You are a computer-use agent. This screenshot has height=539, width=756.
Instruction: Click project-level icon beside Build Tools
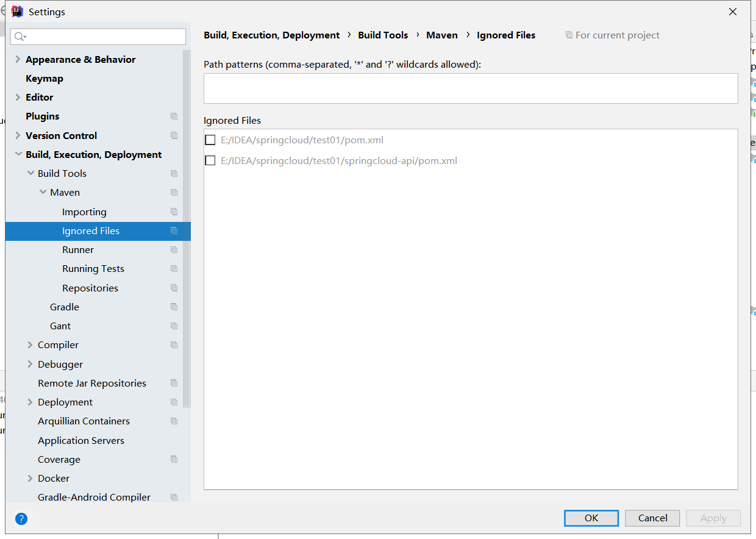point(174,174)
